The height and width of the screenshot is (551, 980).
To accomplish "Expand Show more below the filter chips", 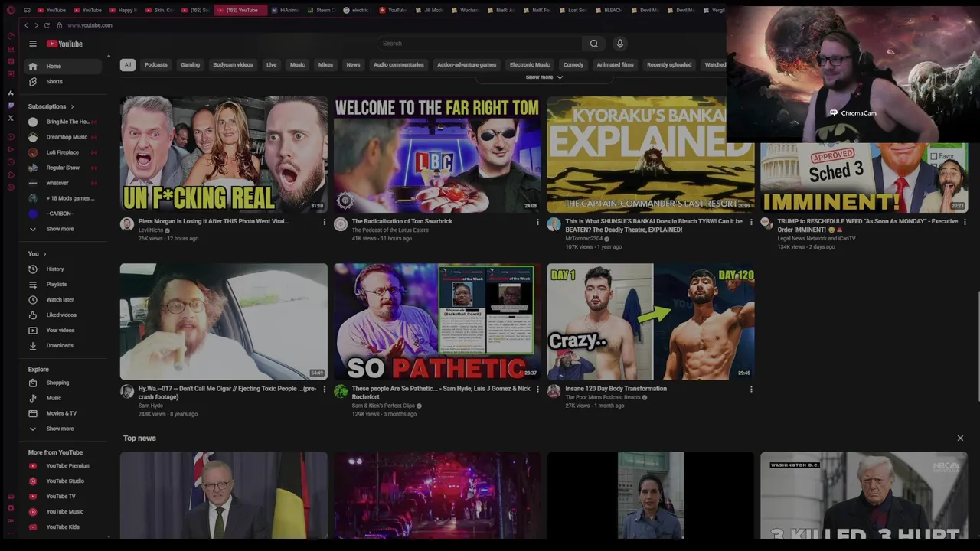I will point(544,77).
